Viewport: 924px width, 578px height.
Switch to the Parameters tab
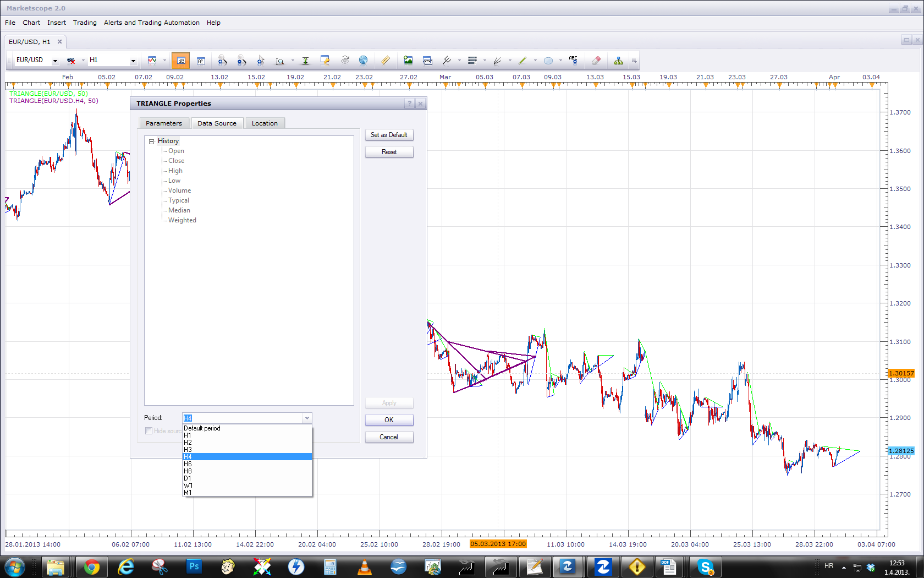pyautogui.click(x=164, y=123)
